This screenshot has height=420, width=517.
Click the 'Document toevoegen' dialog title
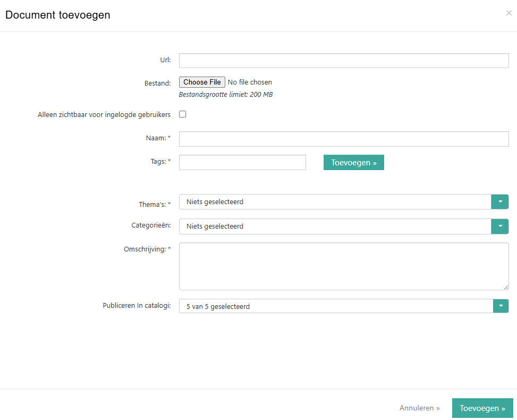(x=58, y=15)
